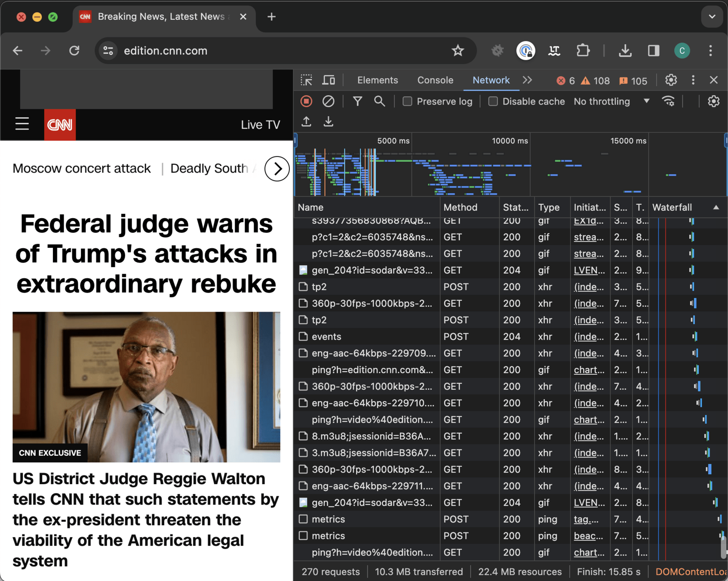Click the errors count badge 6
This screenshot has height=581, width=728.
pyautogui.click(x=565, y=81)
